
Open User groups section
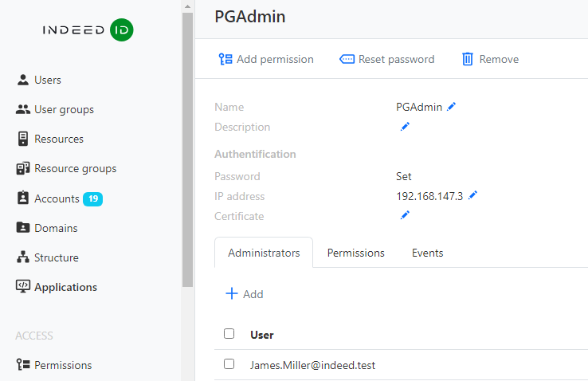tap(63, 109)
